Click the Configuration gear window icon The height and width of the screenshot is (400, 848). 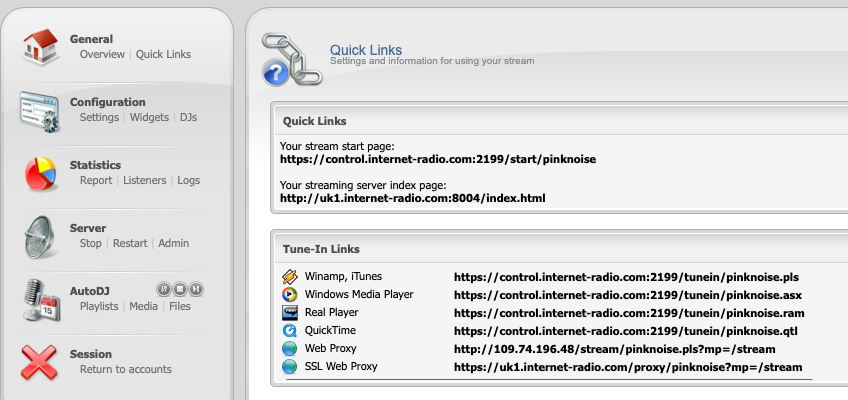40,110
